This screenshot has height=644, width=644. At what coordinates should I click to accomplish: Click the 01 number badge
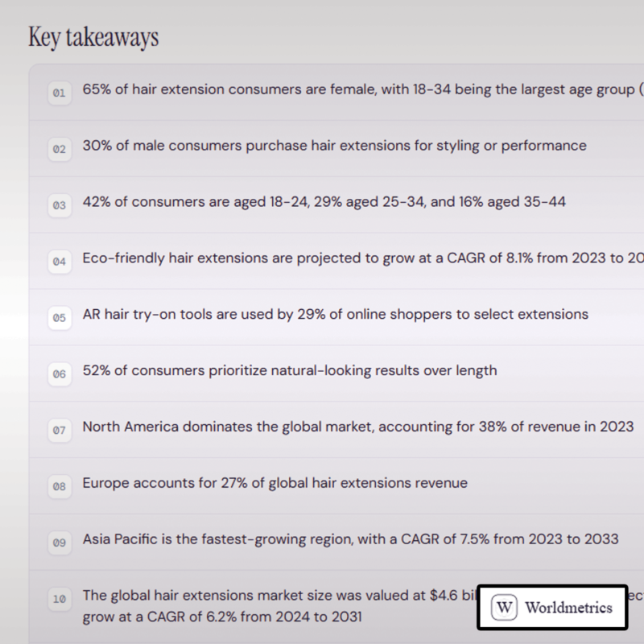tap(60, 93)
